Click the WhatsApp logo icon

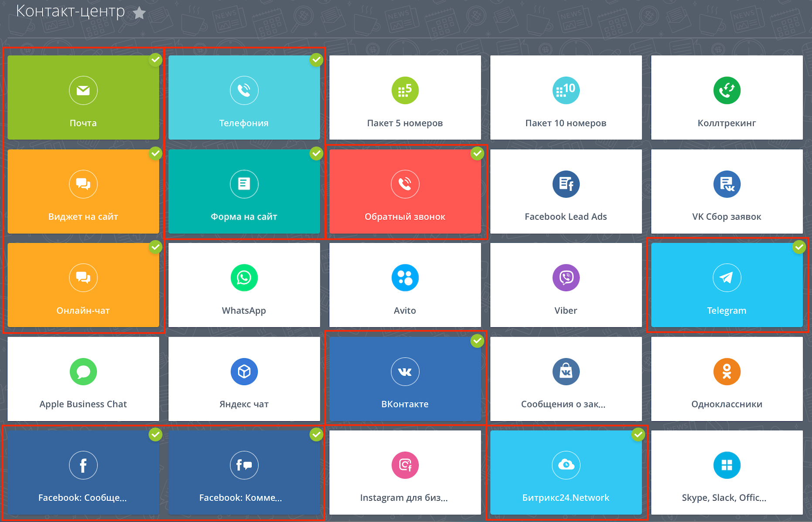244,278
